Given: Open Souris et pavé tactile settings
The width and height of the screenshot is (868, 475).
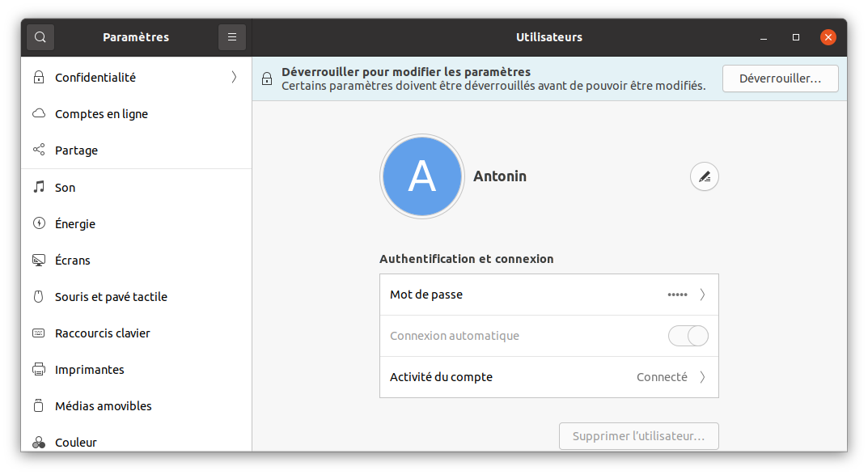Looking at the screenshot, I should (x=111, y=297).
